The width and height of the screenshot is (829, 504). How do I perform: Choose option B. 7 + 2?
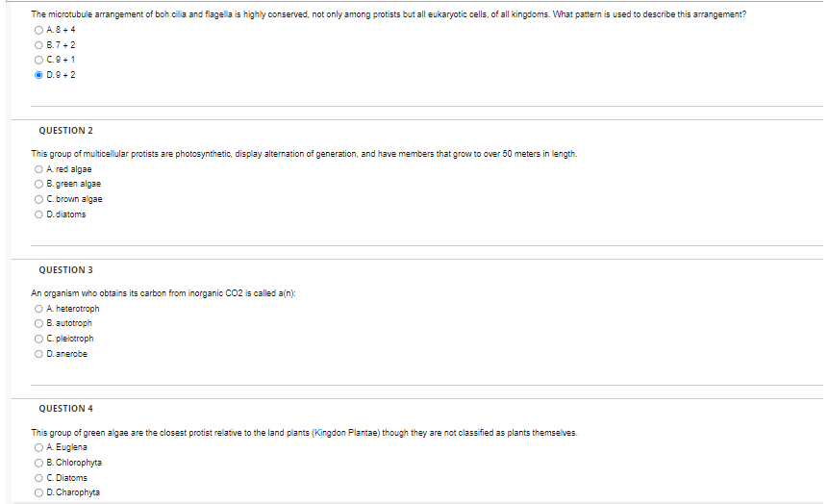pos(38,45)
